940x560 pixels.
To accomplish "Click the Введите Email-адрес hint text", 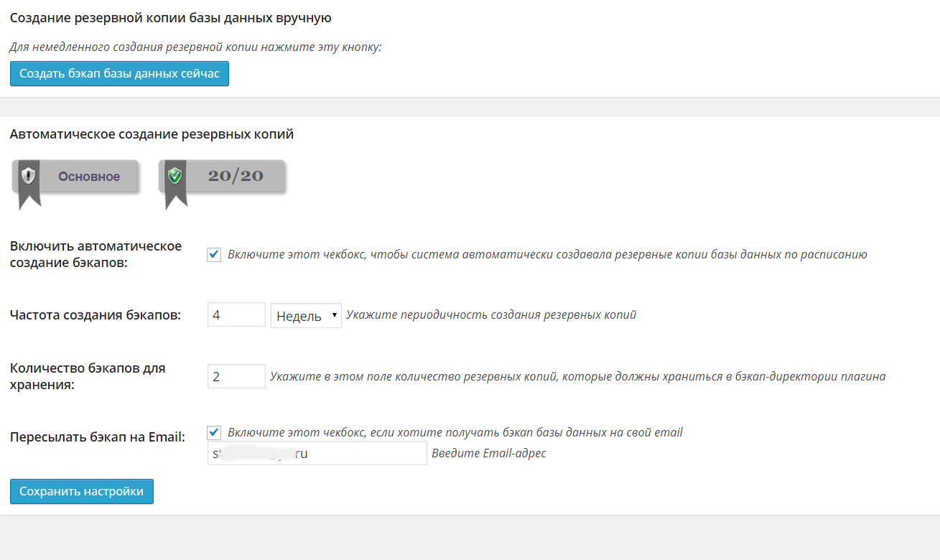I will [x=488, y=453].
